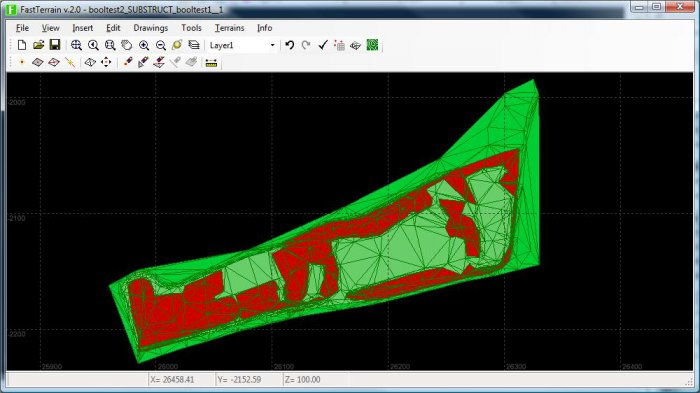Open the Terrains menu
This screenshot has width=700, height=393.
[x=229, y=28]
